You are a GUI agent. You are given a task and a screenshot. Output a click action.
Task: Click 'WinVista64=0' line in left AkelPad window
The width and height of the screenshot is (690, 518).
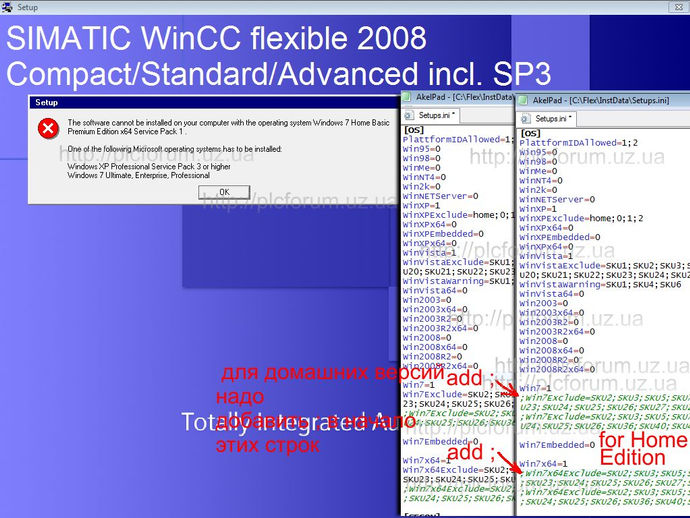click(435, 291)
